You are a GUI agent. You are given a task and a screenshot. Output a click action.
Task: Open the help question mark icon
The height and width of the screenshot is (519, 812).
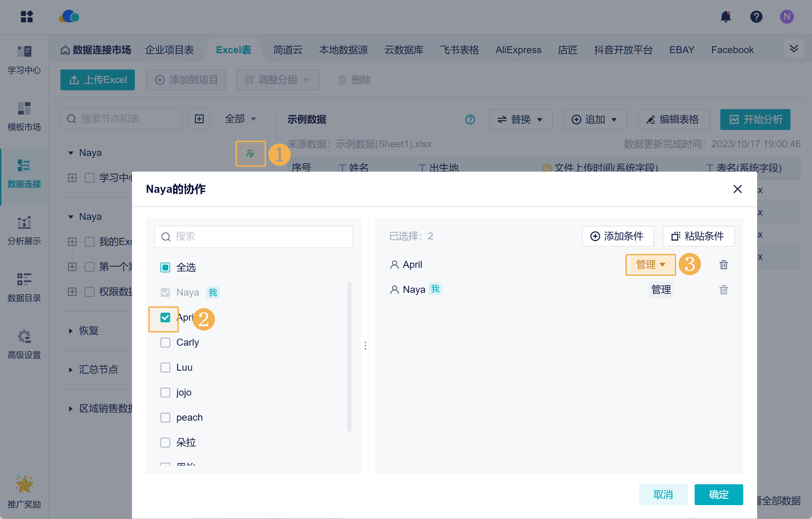pyautogui.click(x=756, y=17)
